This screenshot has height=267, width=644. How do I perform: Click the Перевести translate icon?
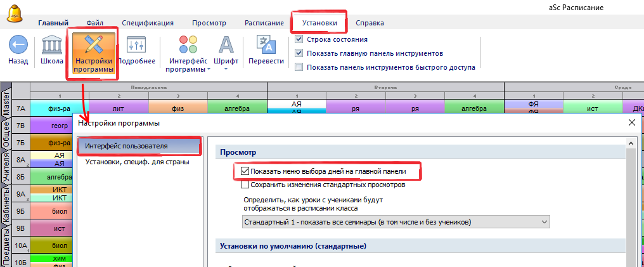(266, 46)
